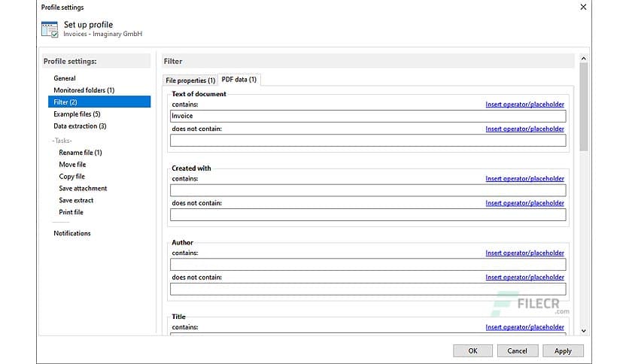
Task: Insert operator/placeholder for Created with contains
Action: (524, 178)
